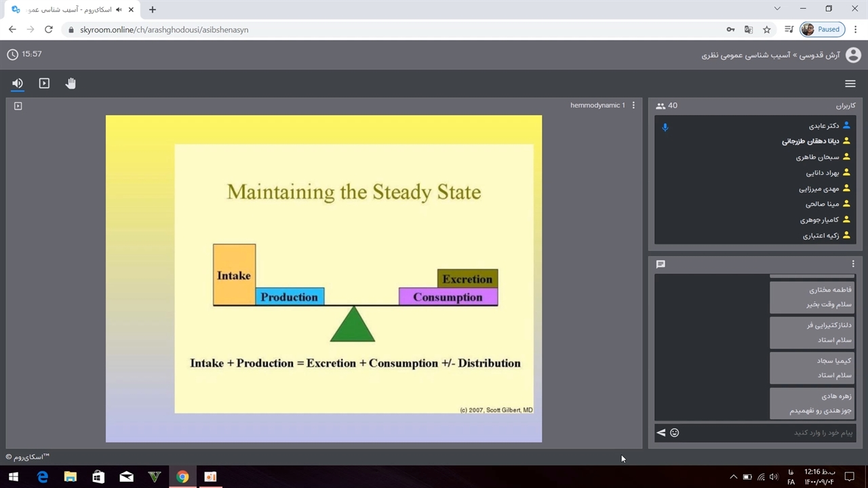The image size is (868, 488).
Task: Expand the presentation panel icon at top left
Action: point(18,106)
